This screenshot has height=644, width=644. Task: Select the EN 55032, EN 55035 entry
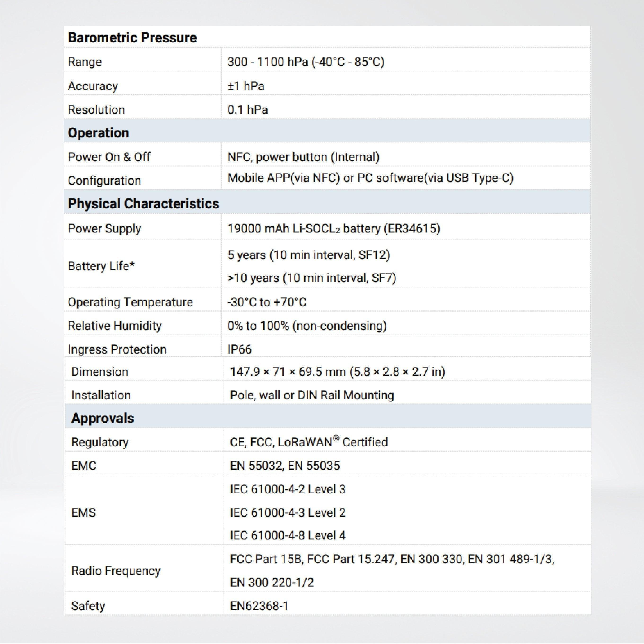pyautogui.click(x=285, y=466)
